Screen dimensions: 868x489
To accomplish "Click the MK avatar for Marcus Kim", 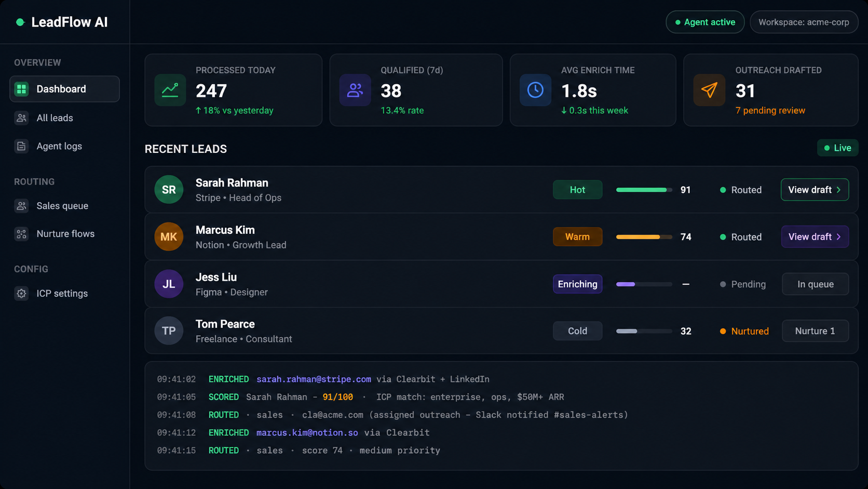I will pos(169,236).
